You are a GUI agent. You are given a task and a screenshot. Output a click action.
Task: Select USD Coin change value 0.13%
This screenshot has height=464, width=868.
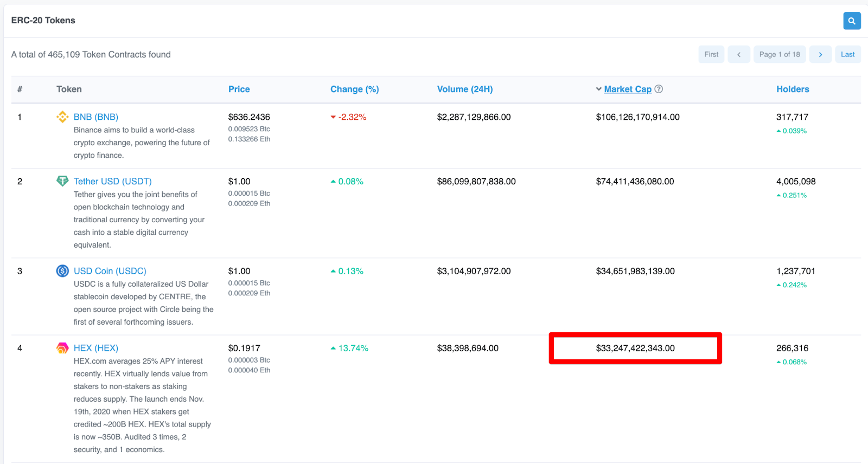(351, 271)
